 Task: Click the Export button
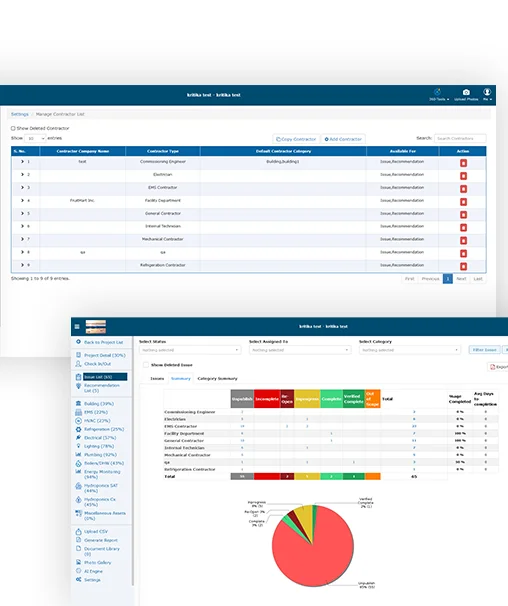pos(498,367)
